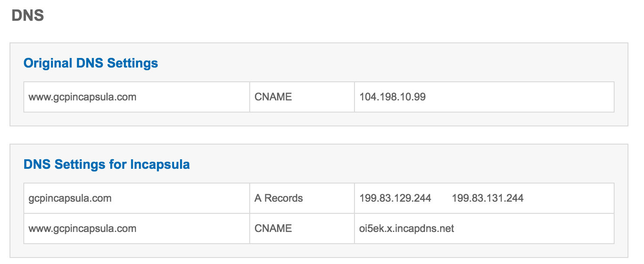Click the DNS page heading
The width and height of the screenshot is (644, 264).
28,16
